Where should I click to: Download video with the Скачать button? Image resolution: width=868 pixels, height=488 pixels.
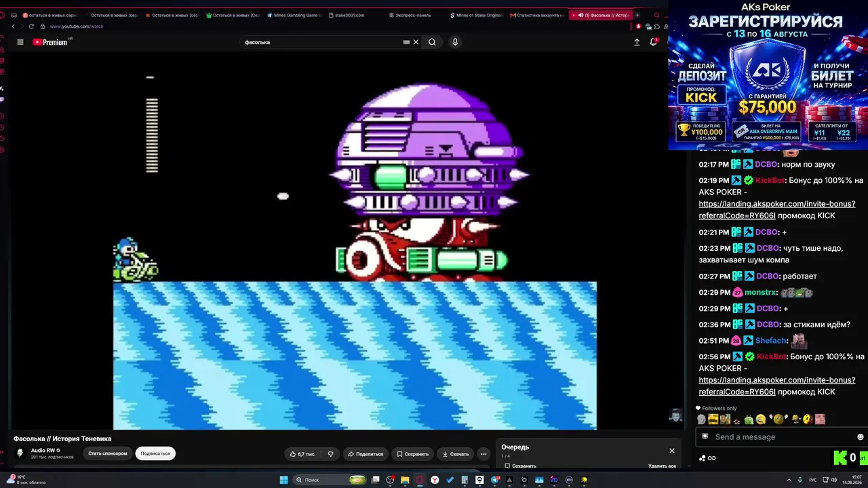[x=455, y=454]
